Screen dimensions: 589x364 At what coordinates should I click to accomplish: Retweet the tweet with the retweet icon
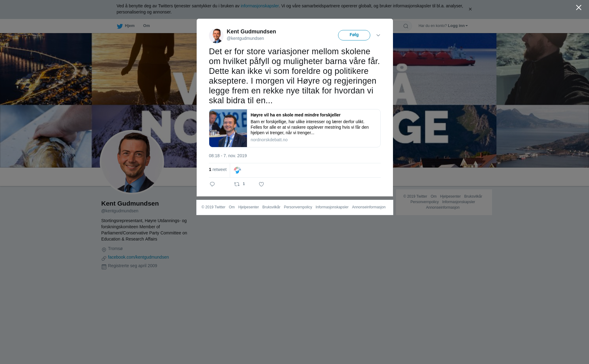[x=237, y=184]
